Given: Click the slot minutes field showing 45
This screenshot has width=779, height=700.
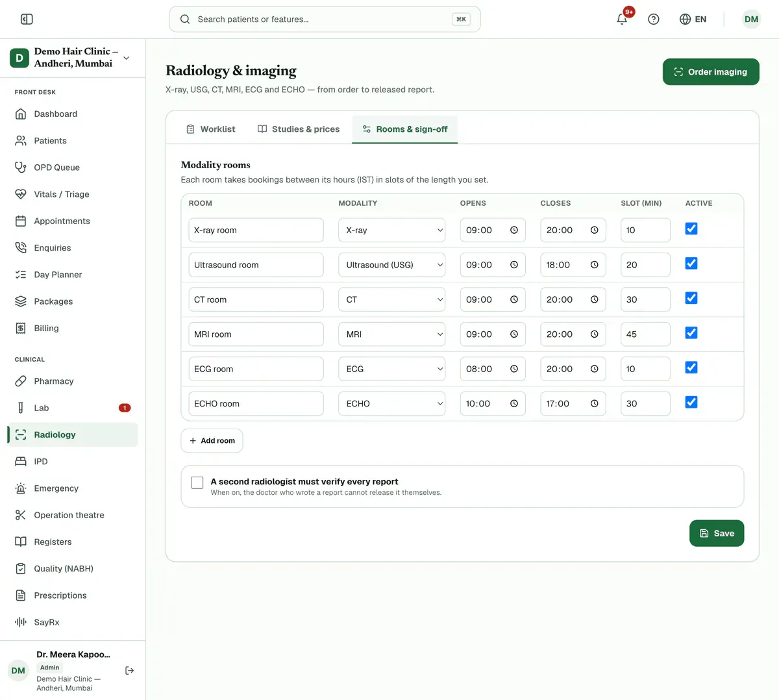Looking at the screenshot, I should click(645, 334).
